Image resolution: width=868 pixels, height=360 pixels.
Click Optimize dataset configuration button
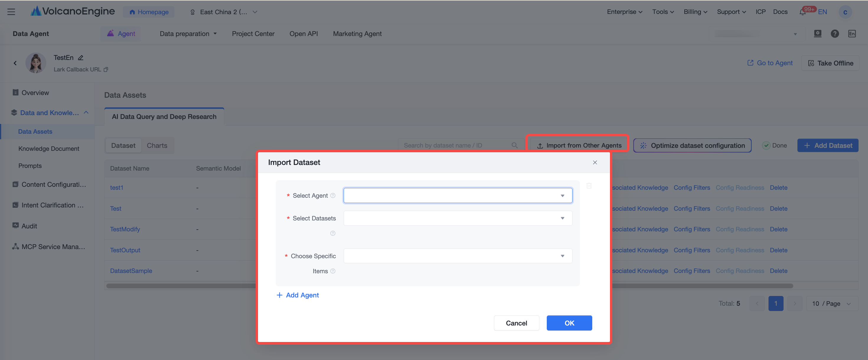tap(692, 145)
